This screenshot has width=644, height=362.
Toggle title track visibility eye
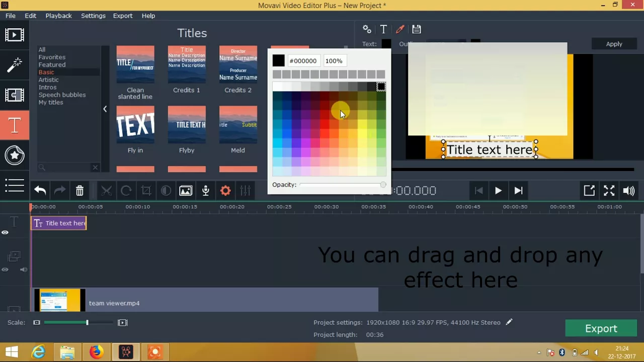pyautogui.click(x=5, y=232)
